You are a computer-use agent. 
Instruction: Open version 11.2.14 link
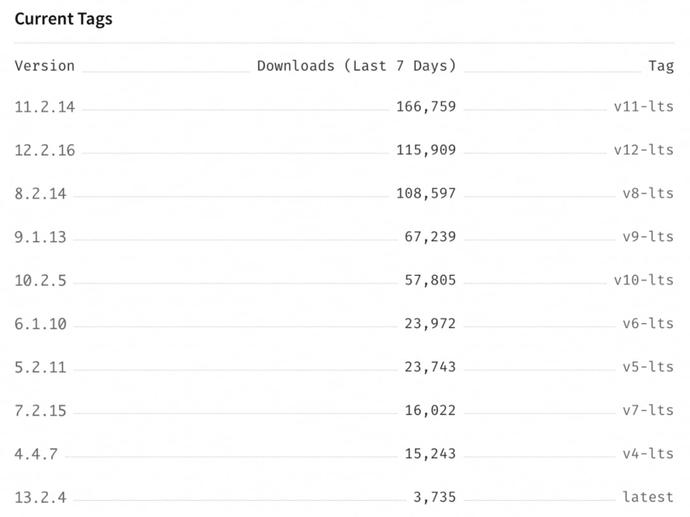coord(45,107)
